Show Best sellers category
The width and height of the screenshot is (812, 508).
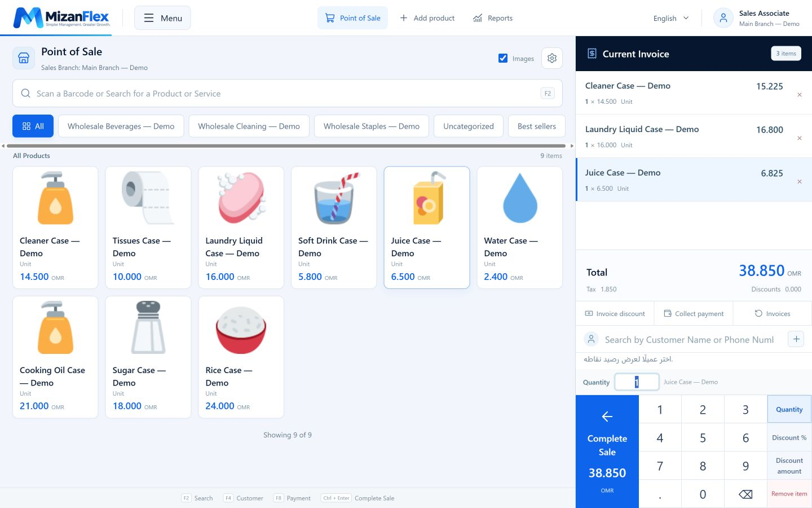coord(536,126)
